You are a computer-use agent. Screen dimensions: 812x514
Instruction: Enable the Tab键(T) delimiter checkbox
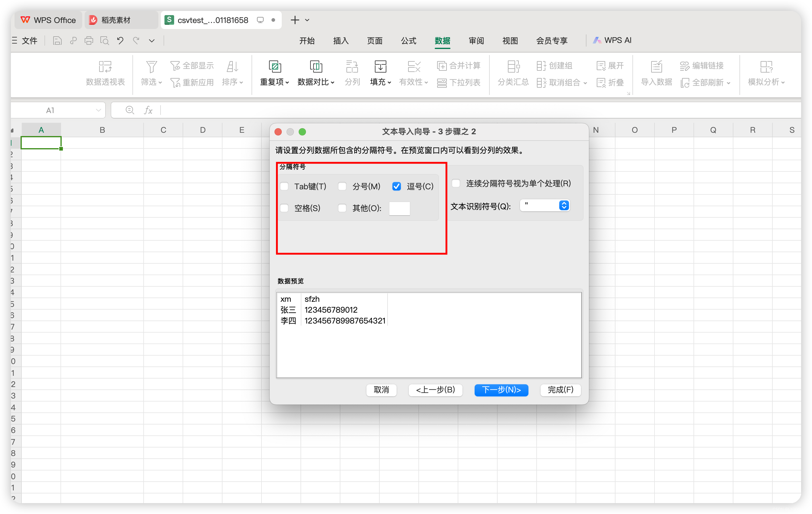(x=284, y=186)
